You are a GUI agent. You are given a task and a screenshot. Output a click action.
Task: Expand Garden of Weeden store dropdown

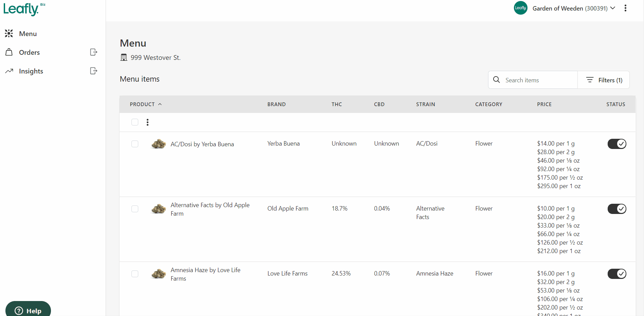pyautogui.click(x=574, y=8)
